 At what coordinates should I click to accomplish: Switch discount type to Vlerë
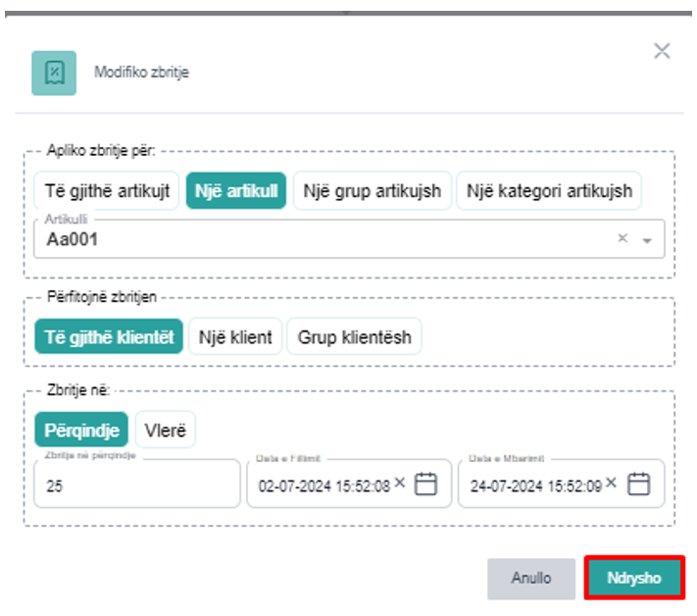(166, 430)
